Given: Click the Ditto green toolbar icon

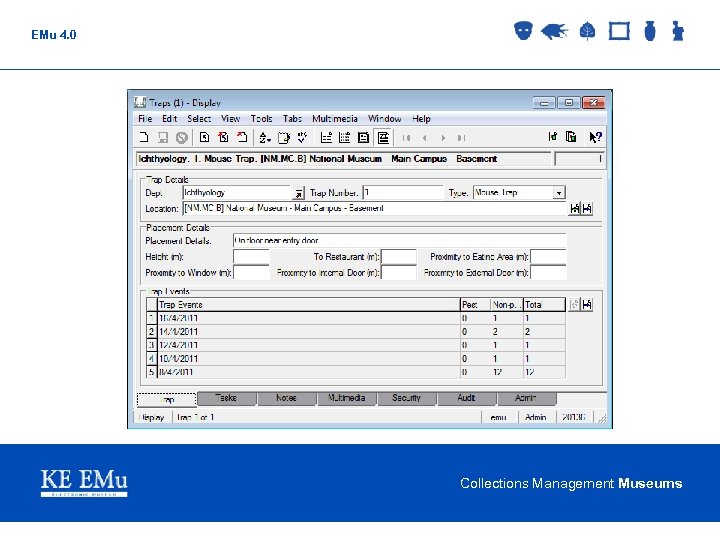Looking at the screenshot, I should tap(553, 137).
